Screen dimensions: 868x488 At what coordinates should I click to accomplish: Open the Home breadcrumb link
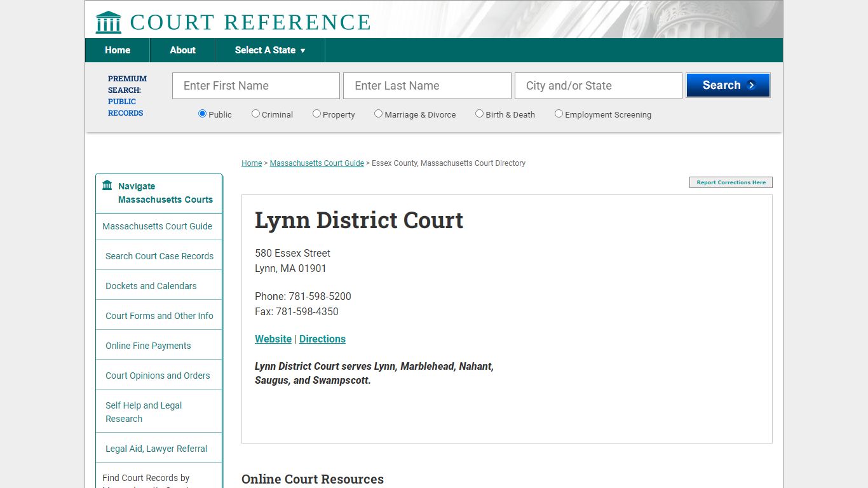[252, 163]
